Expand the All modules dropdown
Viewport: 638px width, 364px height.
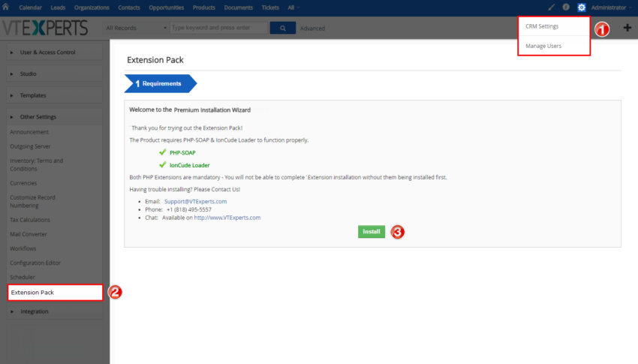293,8
